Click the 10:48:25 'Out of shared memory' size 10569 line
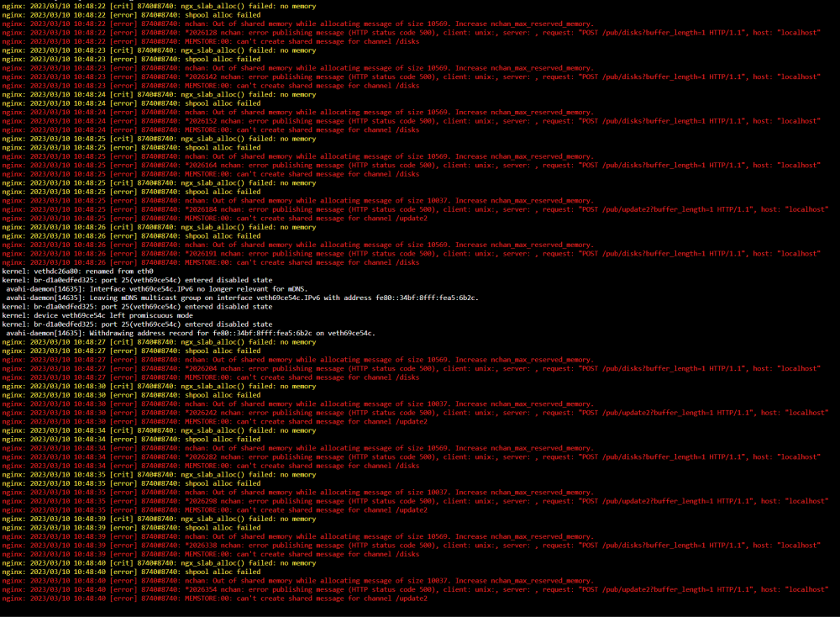This screenshot has width=840, height=617. tap(298, 156)
